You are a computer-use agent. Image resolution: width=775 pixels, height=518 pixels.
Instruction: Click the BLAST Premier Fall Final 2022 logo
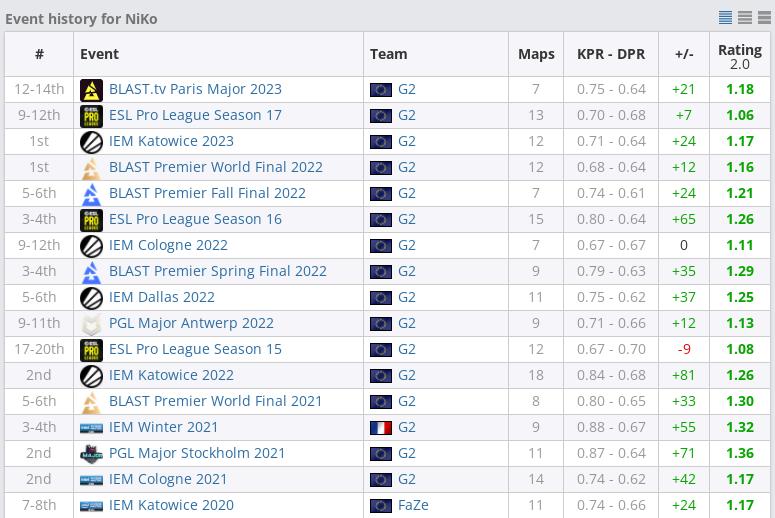tap(91, 194)
